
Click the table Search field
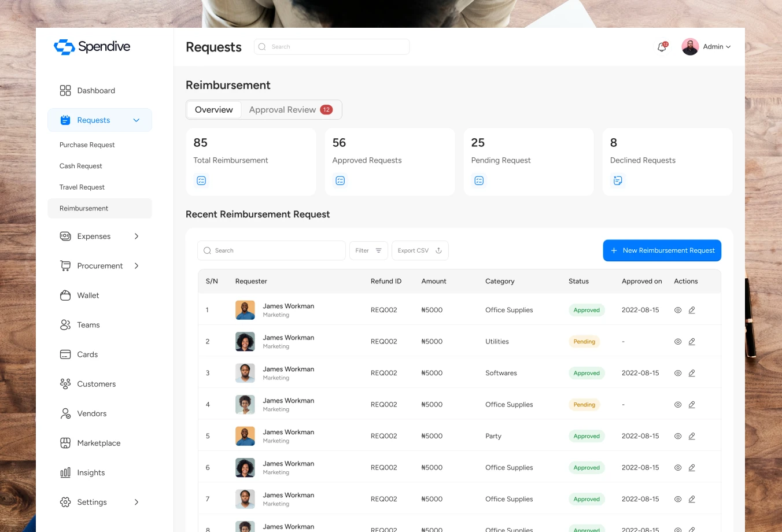point(271,250)
